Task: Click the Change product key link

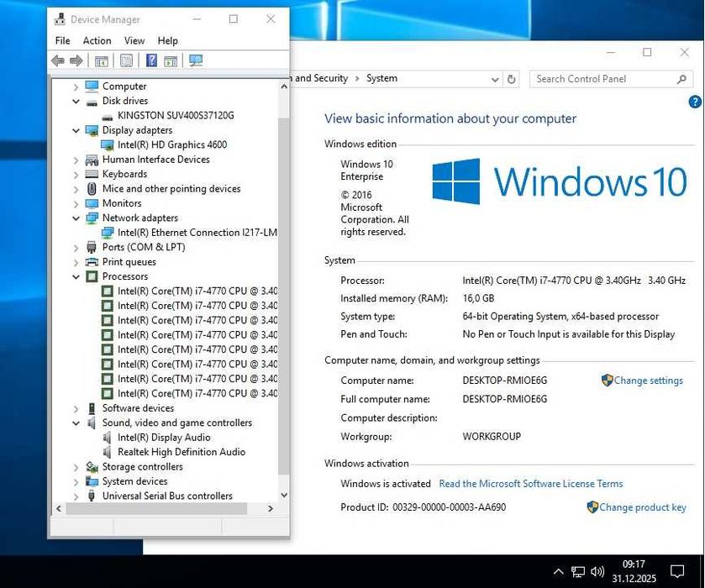Action: click(642, 507)
